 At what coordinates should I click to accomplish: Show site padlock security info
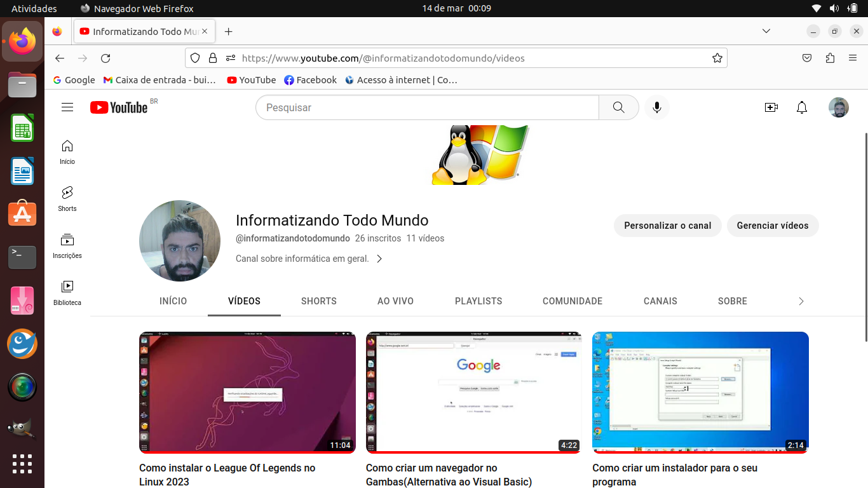(212, 58)
